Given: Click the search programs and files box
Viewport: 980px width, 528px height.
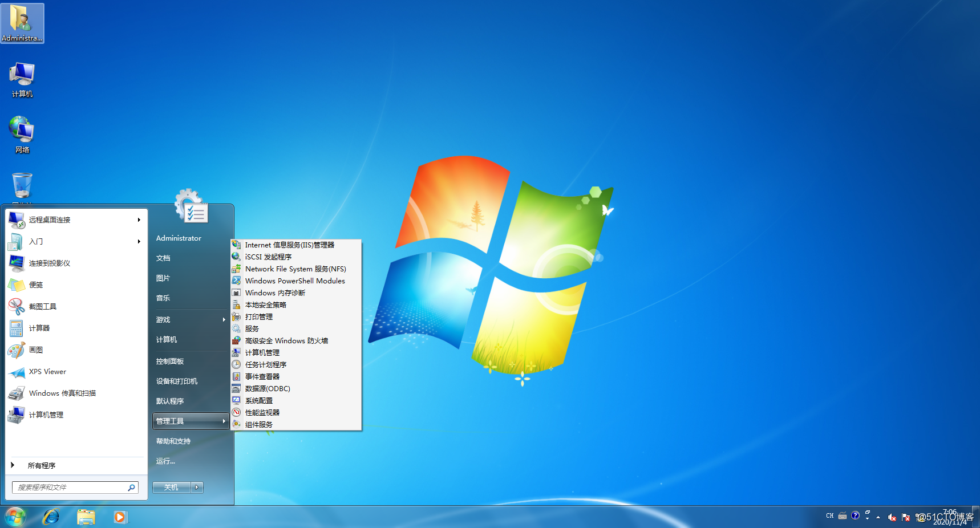Looking at the screenshot, I should point(75,487).
